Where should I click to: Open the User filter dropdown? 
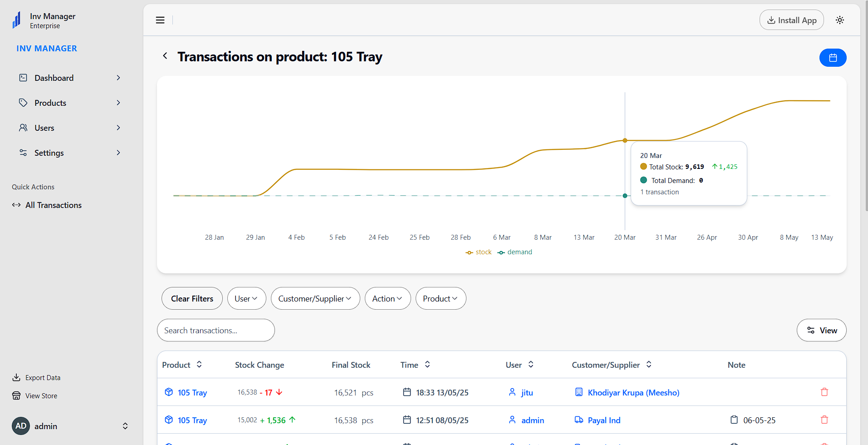click(246, 298)
